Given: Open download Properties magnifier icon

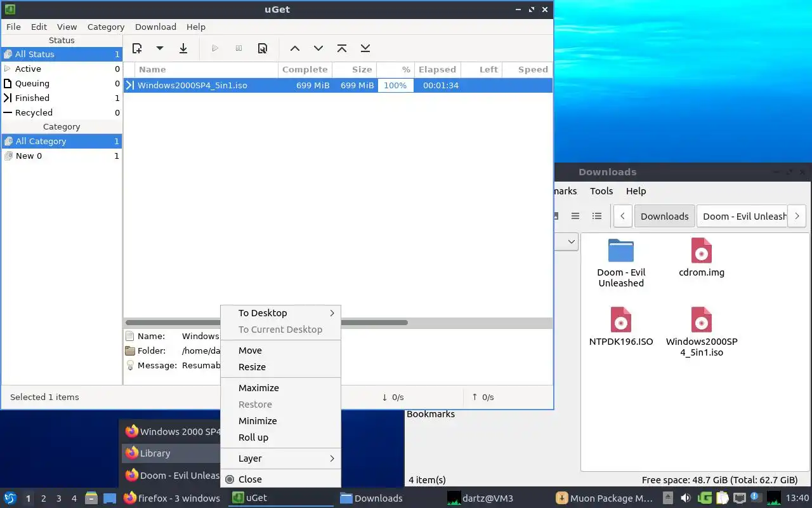Looking at the screenshot, I should pyautogui.click(x=262, y=48).
